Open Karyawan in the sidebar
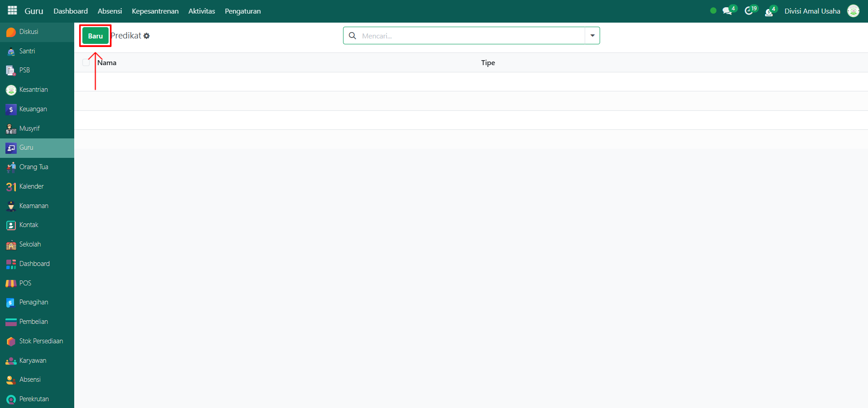 (33, 361)
